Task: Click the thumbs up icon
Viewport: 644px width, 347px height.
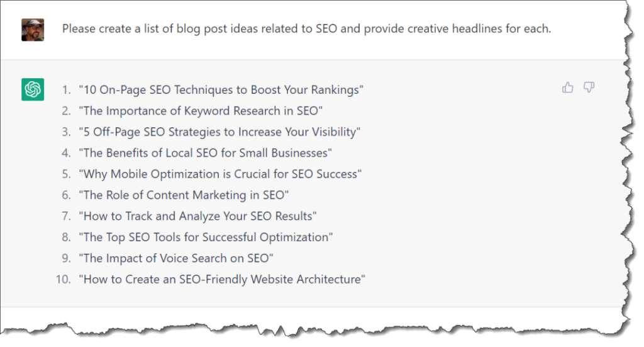Action: (x=568, y=88)
